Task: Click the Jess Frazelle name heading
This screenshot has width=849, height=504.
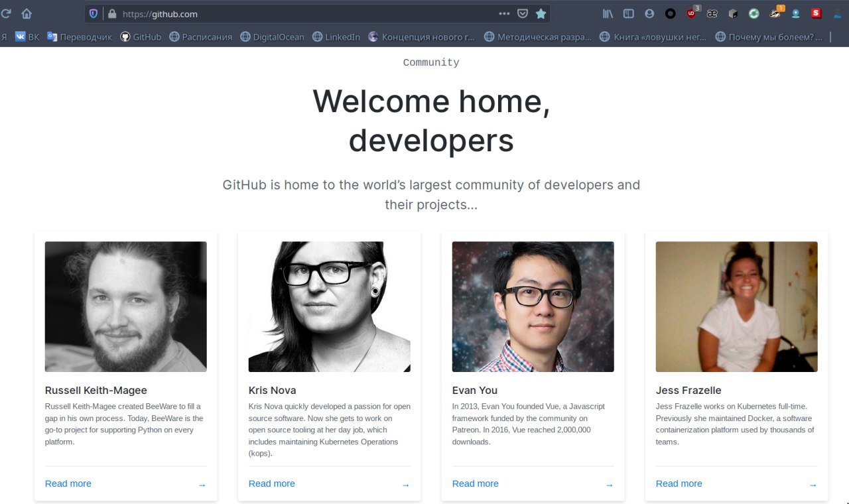Action: coord(688,390)
